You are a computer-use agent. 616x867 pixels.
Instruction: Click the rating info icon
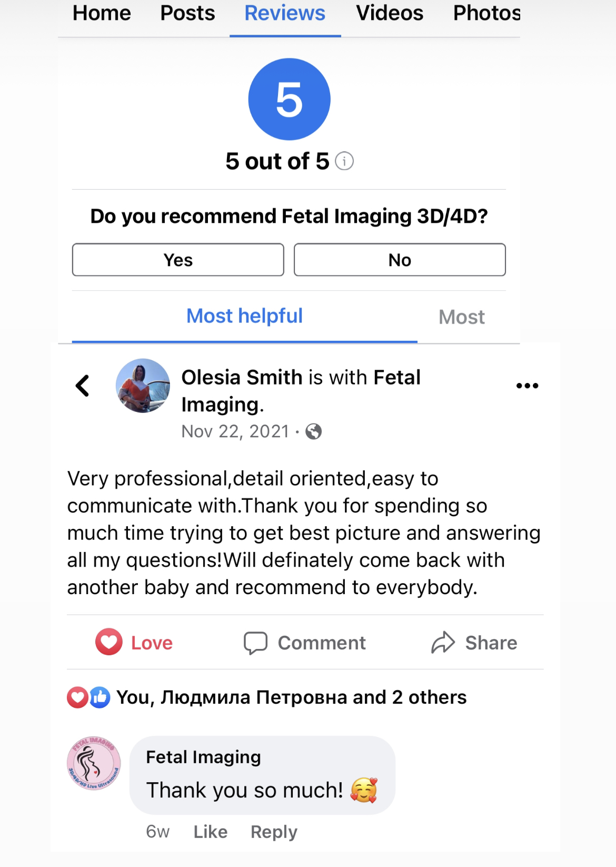pos(344,161)
